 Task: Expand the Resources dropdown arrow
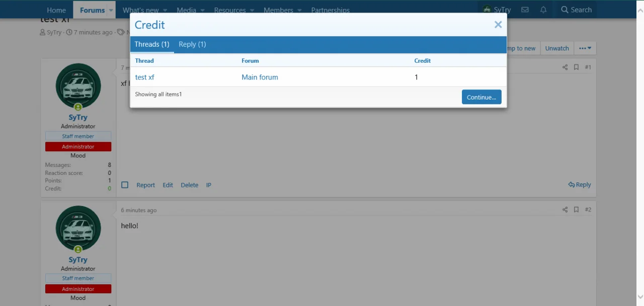pyautogui.click(x=252, y=10)
